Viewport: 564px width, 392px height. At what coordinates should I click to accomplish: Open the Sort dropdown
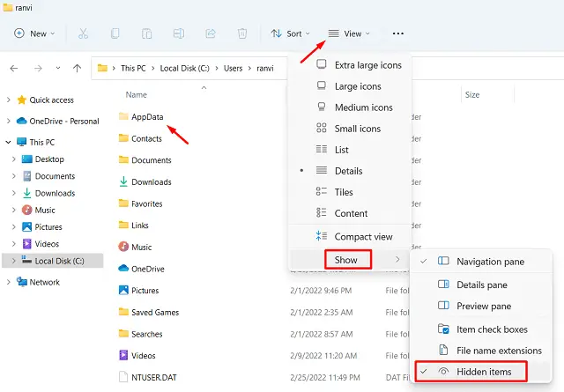[x=290, y=33]
